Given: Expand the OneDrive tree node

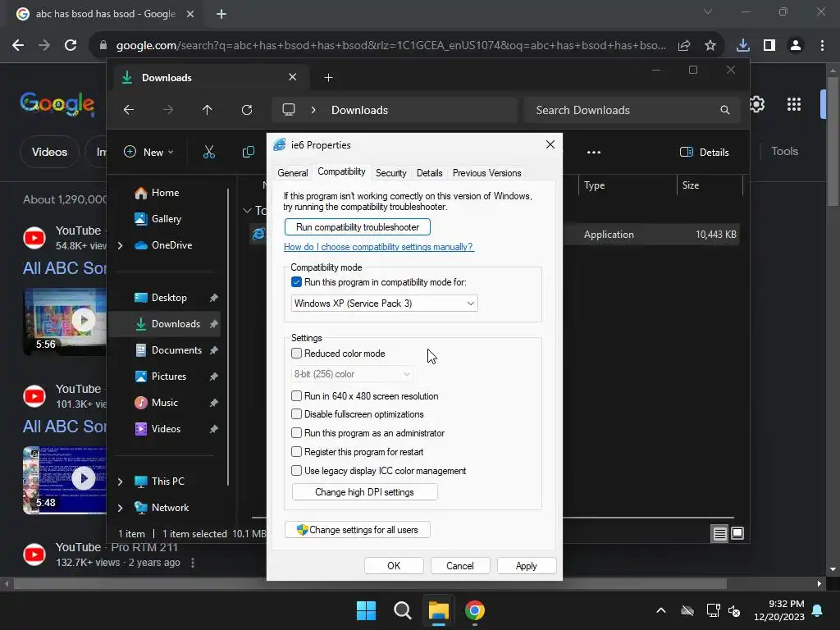Looking at the screenshot, I should coord(120,245).
